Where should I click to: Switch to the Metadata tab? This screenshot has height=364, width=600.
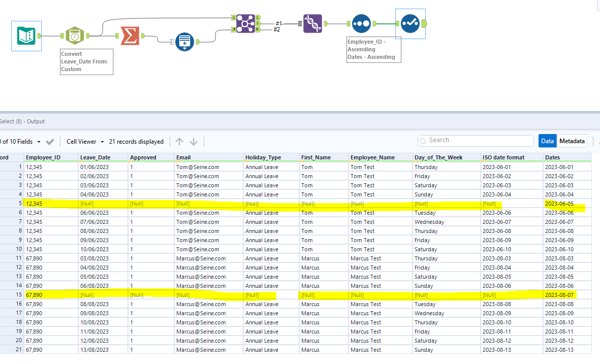pyautogui.click(x=572, y=141)
